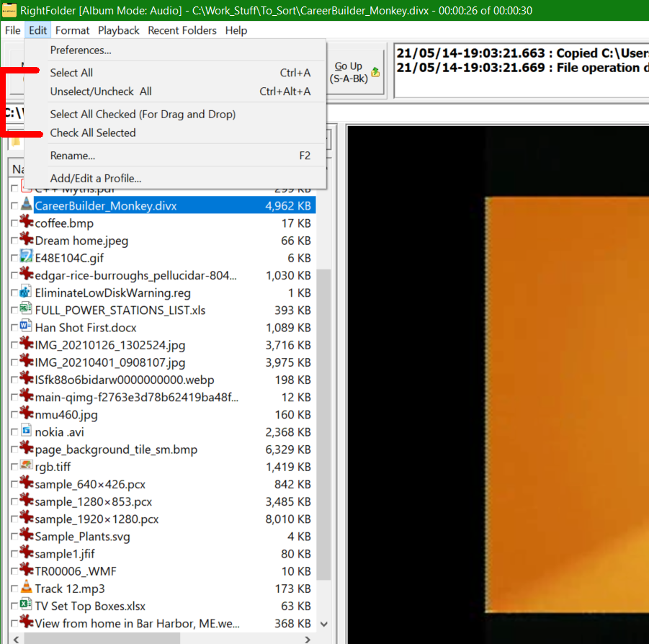Screen dimensions: 649x644
Task: Open the Recent Folders menu
Action: [182, 31]
